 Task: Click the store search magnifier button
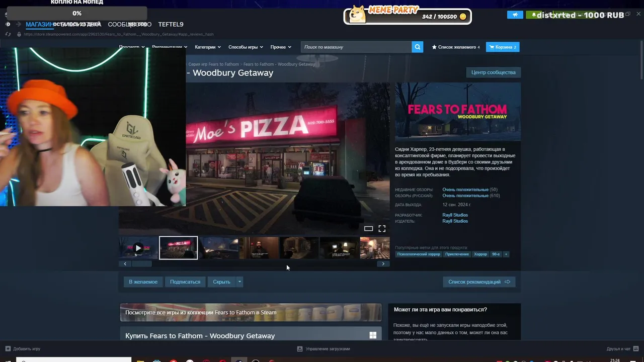[x=418, y=47]
